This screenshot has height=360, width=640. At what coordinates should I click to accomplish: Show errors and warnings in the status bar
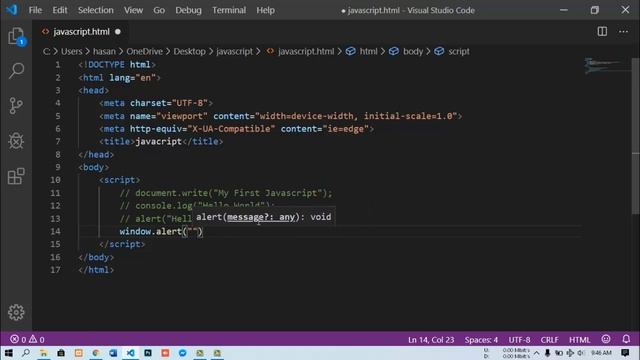click(x=27, y=339)
